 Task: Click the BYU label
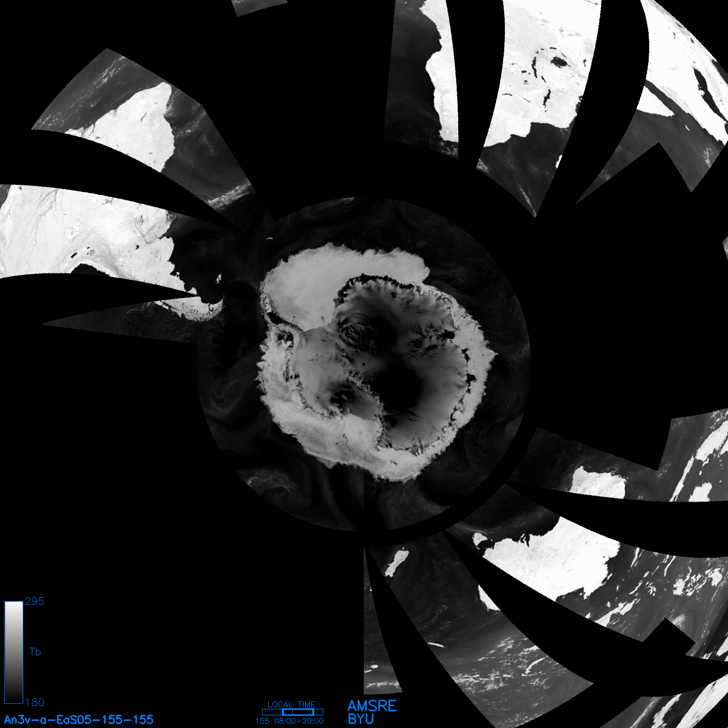(361, 719)
